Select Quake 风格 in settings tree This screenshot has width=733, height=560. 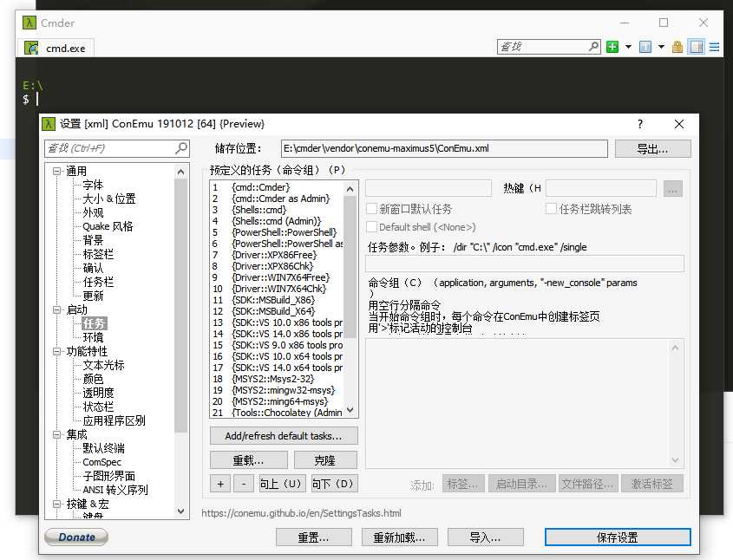pyautogui.click(x=108, y=226)
